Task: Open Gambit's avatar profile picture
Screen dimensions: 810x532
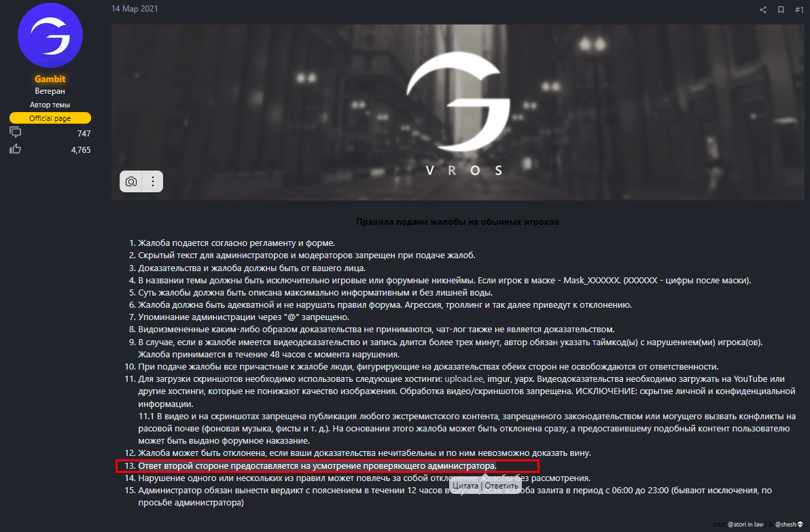Action: pos(50,35)
